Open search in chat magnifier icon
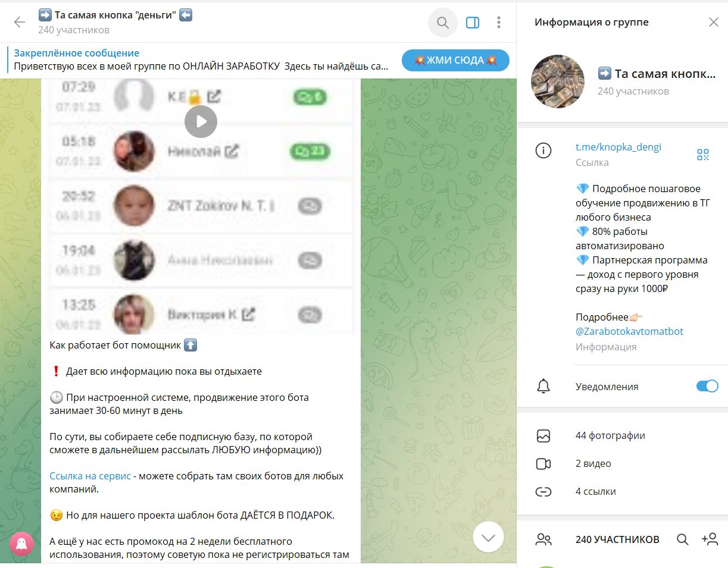 pyautogui.click(x=443, y=23)
